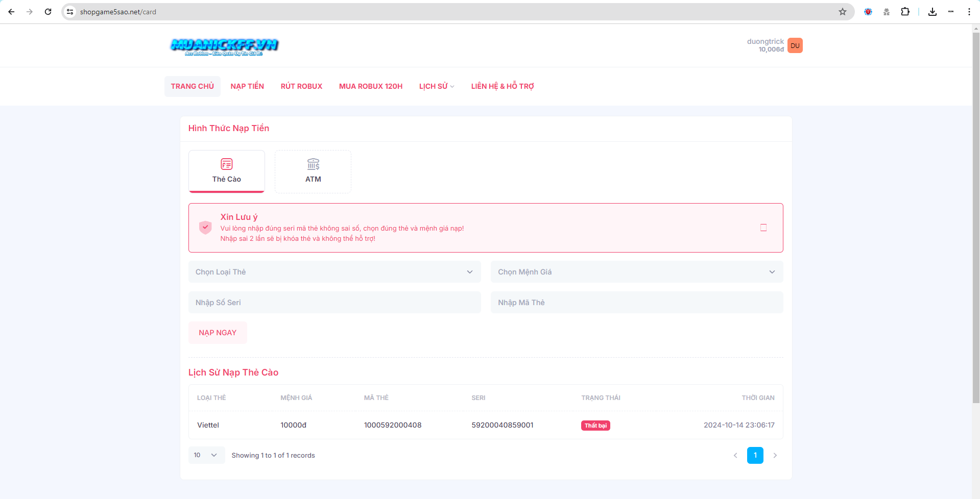Open the browser downloads icon
This screenshot has height=499, width=980.
pyautogui.click(x=932, y=12)
